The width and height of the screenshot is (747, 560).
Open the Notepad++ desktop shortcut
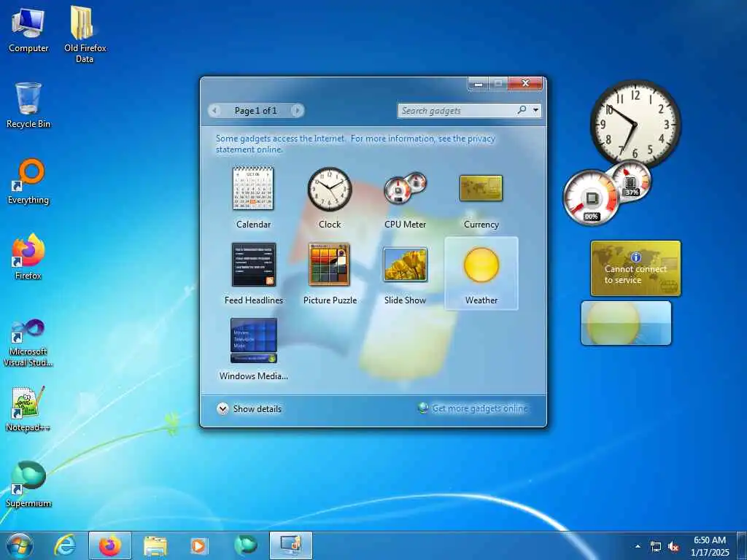pyautogui.click(x=28, y=408)
